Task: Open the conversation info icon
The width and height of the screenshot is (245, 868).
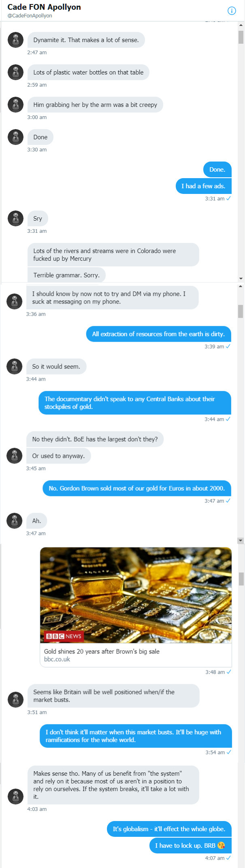Action: pos(232,11)
